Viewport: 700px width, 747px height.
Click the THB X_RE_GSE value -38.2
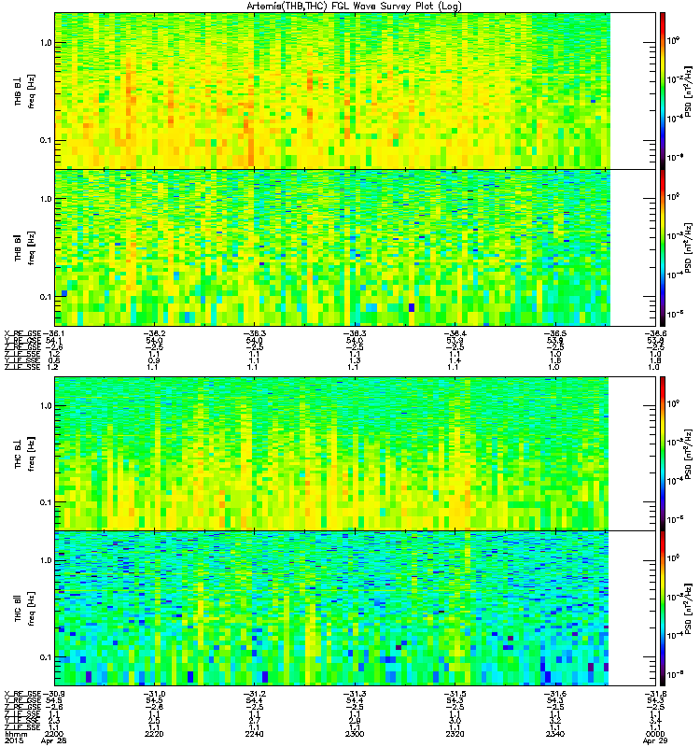154,333
